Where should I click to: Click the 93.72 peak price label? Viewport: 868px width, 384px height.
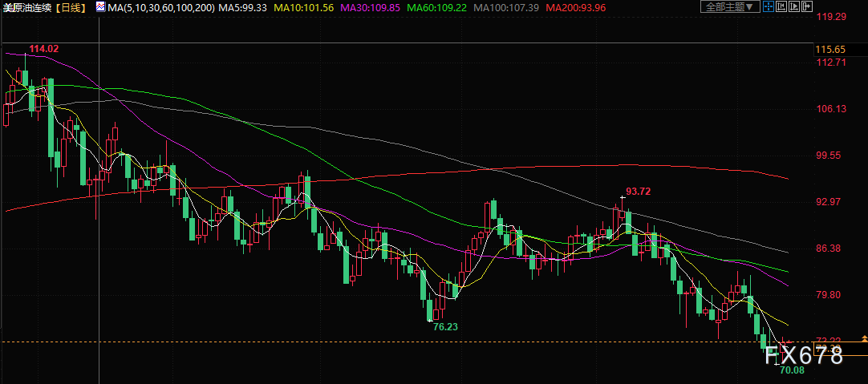coord(639,192)
